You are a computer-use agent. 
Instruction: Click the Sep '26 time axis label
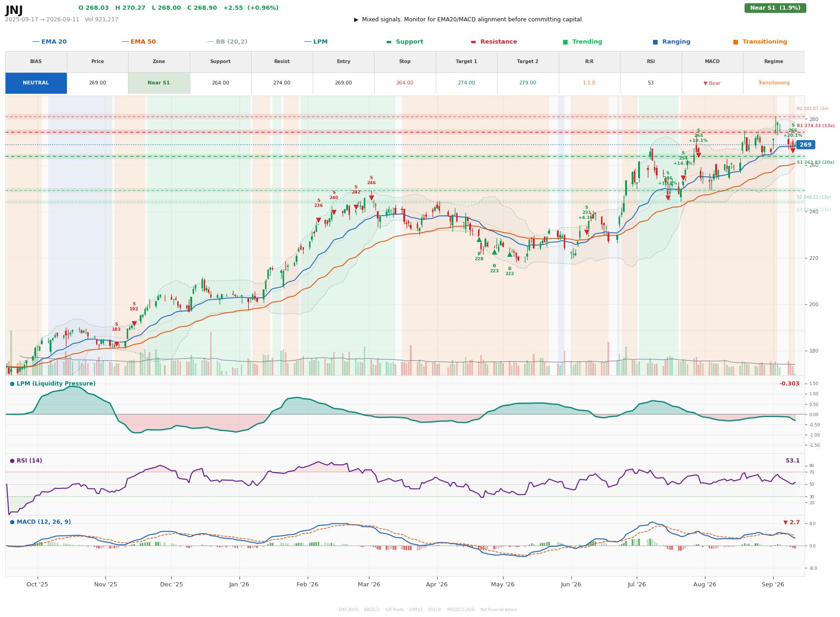point(773,585)
